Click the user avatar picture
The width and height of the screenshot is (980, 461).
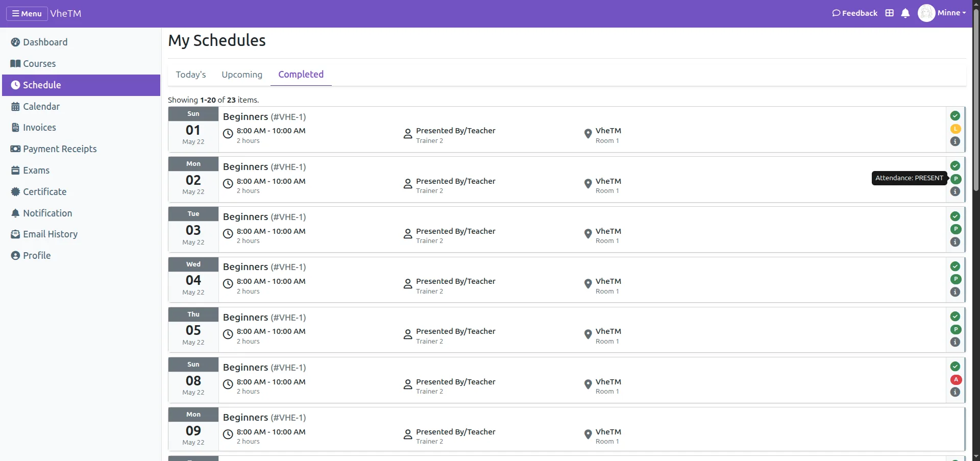click(926, 13)
